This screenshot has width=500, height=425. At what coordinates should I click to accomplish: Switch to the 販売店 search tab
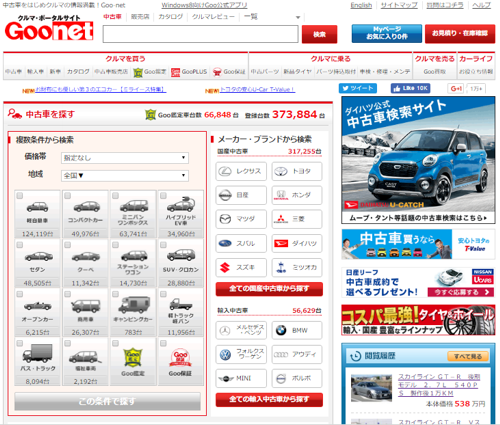tap(140, 17)
